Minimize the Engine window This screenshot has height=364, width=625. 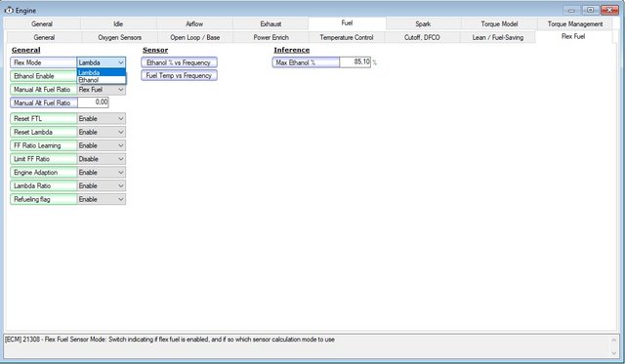click(571, 10)
